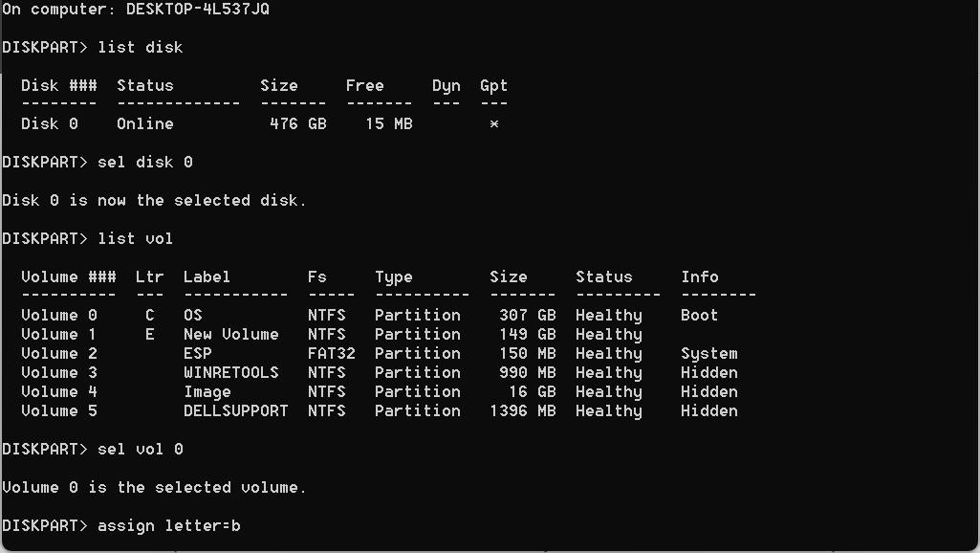Click the Boot info for Volume 0

tap(699, 316)
